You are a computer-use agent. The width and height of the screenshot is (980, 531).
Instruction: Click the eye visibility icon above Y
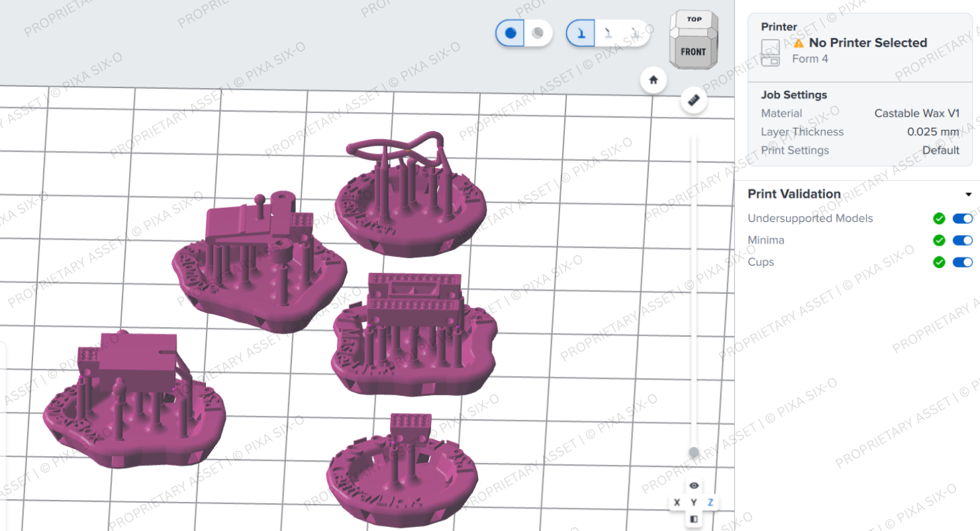(x=693, y=485)
